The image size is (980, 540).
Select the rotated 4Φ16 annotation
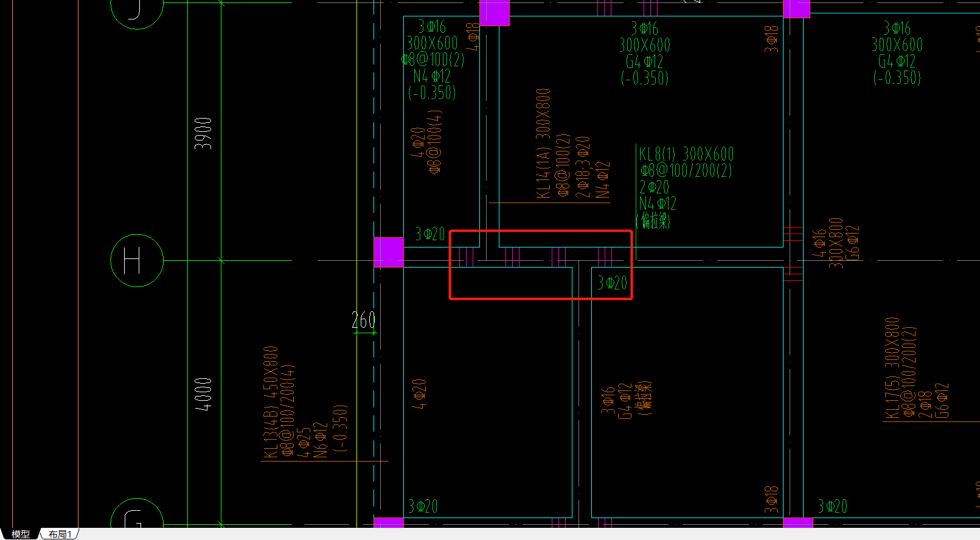coord(819,242)
